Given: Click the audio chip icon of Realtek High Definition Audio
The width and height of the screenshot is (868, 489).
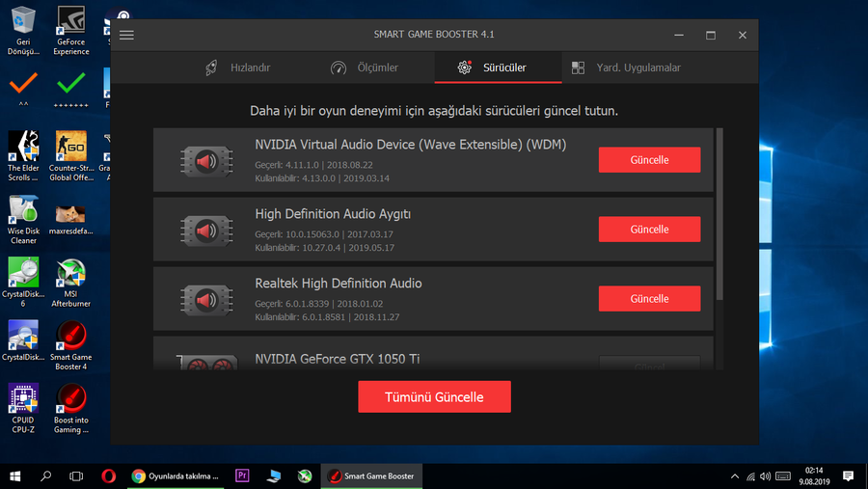Looking at the screenshot, I should [206, 300].
